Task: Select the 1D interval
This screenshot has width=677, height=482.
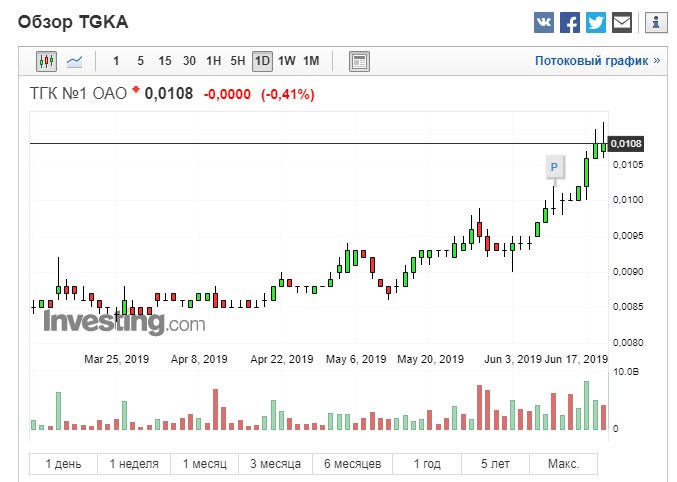Action: [x=262, y=61]
